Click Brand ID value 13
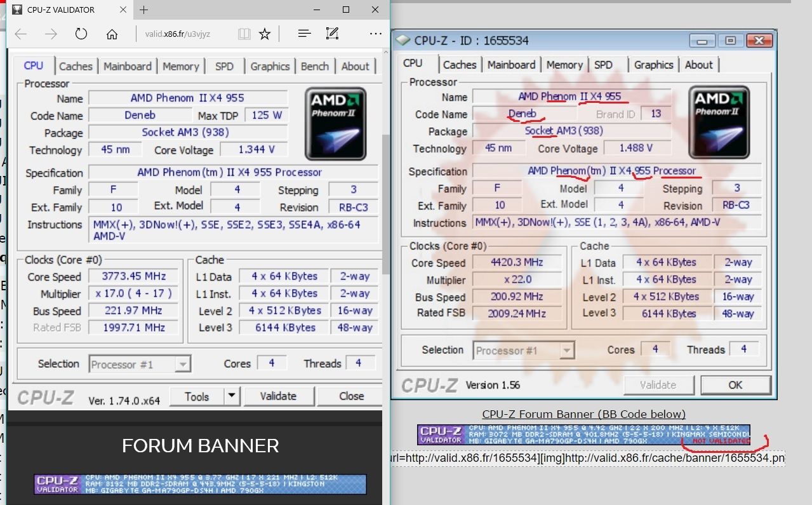This screenshot has width=812, height=505. click(656, 114)
